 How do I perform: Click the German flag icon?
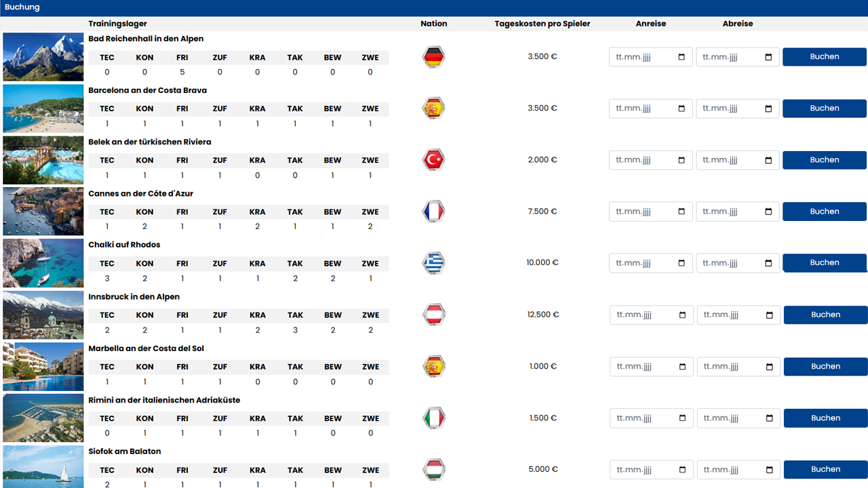coord(433,57)
